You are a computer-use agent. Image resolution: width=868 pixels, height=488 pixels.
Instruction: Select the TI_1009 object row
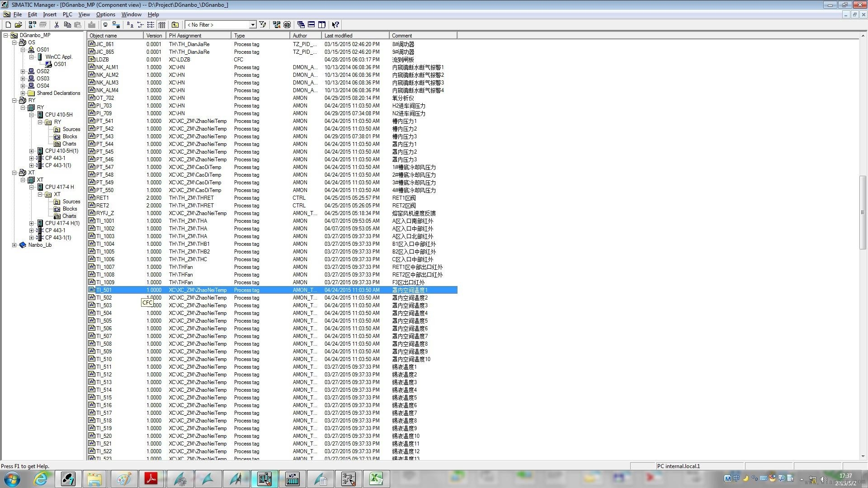(x=272, y=282)
